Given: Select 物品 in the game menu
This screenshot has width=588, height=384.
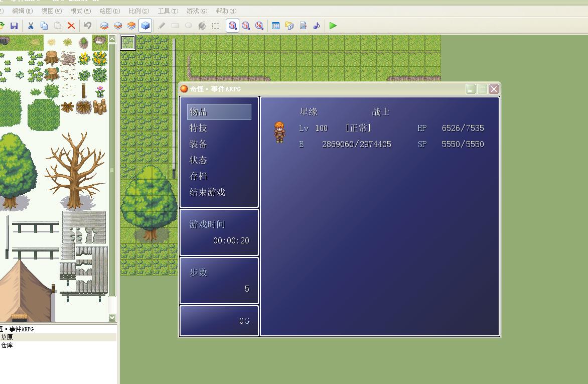Looking at the screenshot, I should coord(219,112).
